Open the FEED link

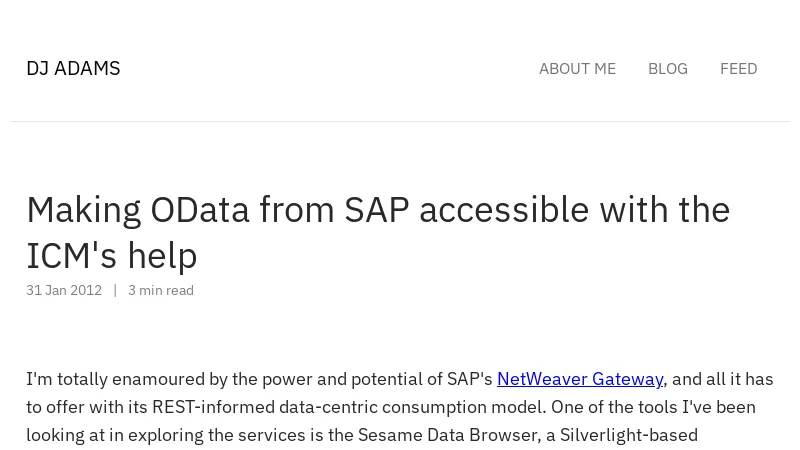tap(738, 69)
